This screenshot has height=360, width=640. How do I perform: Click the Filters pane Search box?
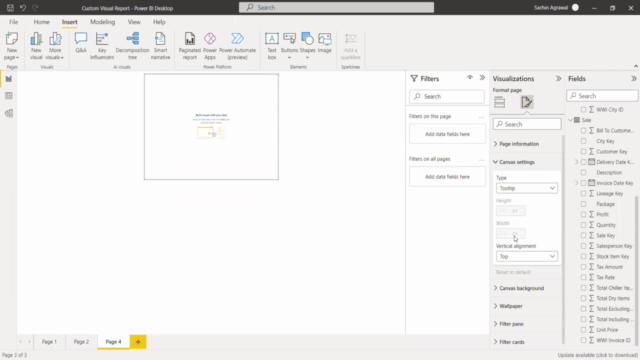point(447,97)
